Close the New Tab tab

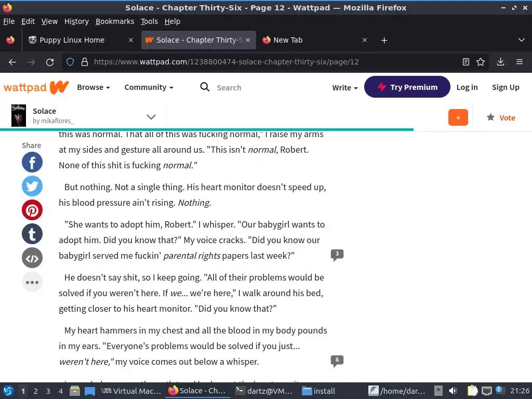click(x=365, y=40)
